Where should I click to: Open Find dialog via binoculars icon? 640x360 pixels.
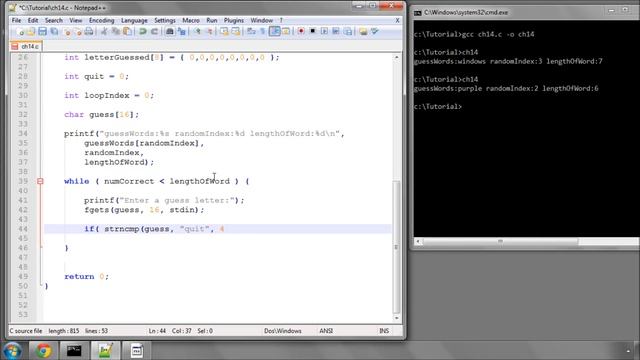(x=170, y=31)
